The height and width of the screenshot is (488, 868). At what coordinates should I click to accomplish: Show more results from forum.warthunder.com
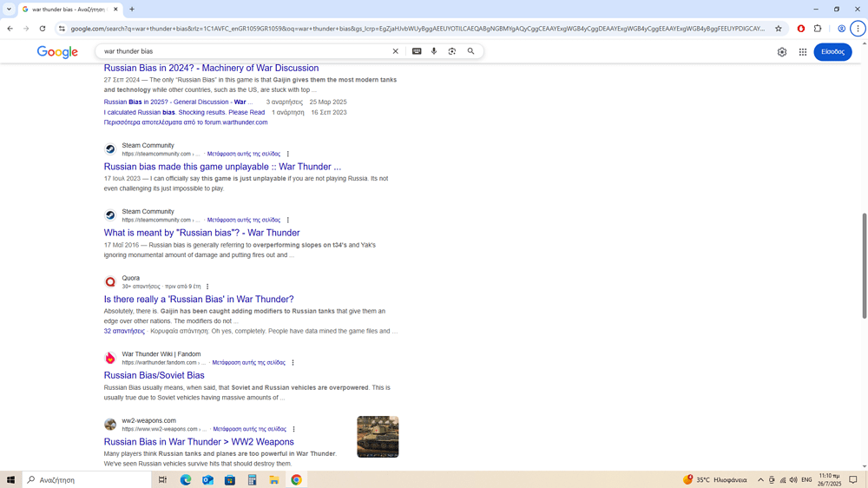(x=186, y=122)
